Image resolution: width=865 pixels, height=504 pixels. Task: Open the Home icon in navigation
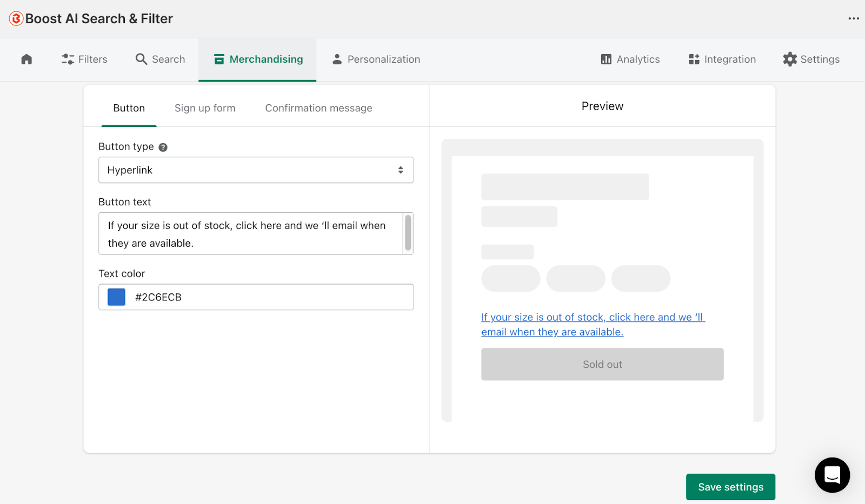[x=26, y=59]
